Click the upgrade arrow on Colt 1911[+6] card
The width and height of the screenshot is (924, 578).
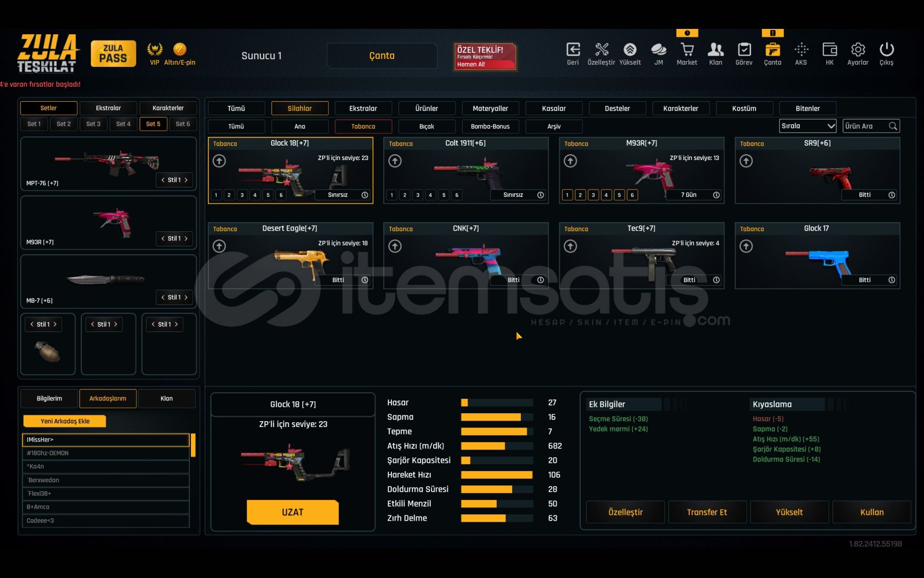[395, 161]
